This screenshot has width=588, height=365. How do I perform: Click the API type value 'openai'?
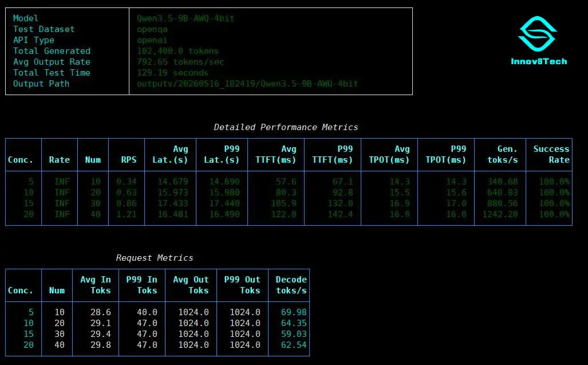click(152, 40)
